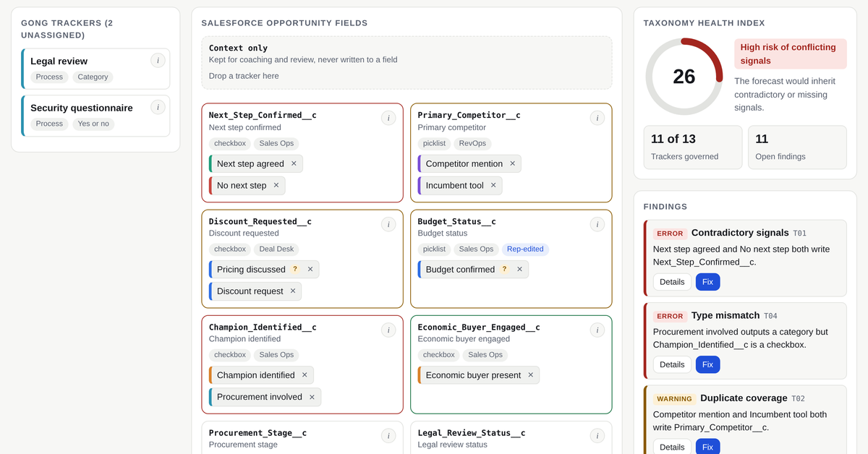Click question badge on Budget confirmed
The width and height of the screenshot is (868, 454).
click(504, 269)
